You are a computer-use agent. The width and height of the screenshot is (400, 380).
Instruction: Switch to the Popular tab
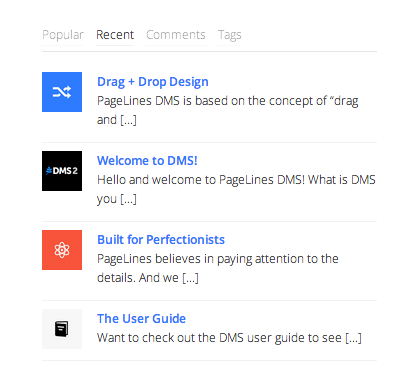(63, 35)
